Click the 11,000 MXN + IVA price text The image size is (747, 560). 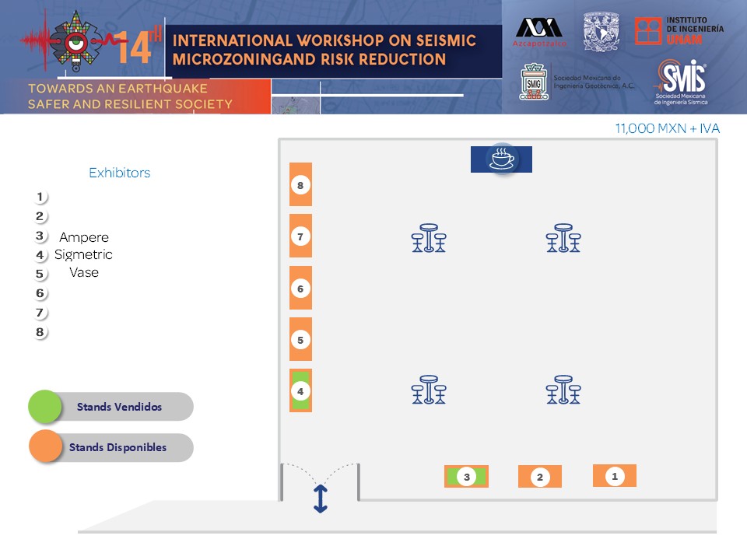pos(667,128)
